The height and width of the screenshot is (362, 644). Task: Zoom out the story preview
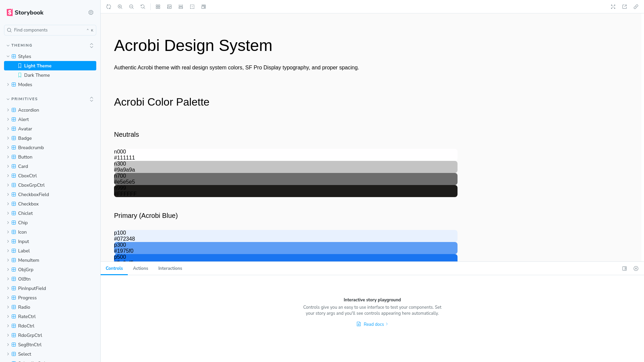(x=131, y=7)
